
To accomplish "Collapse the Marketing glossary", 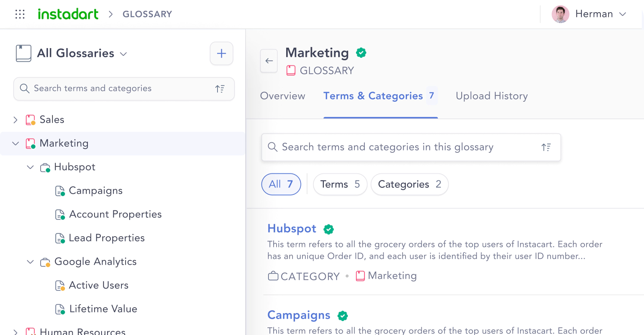I will (16, 143).
